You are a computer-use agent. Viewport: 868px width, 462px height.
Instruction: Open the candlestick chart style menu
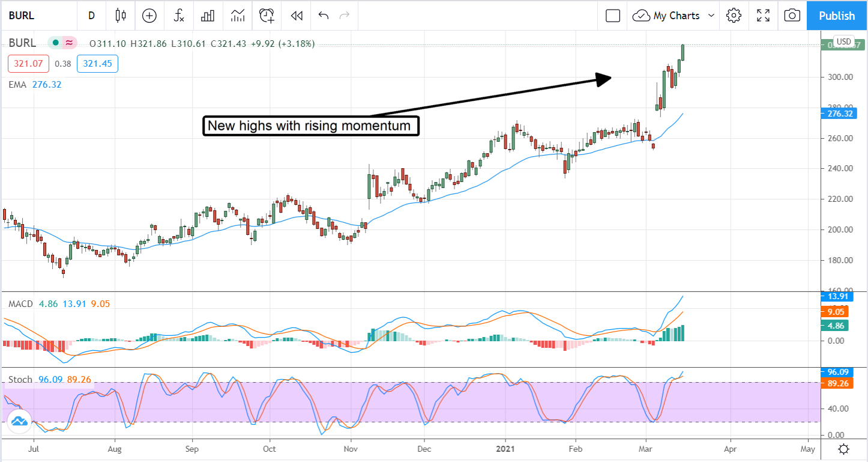(x=121, y=16)
